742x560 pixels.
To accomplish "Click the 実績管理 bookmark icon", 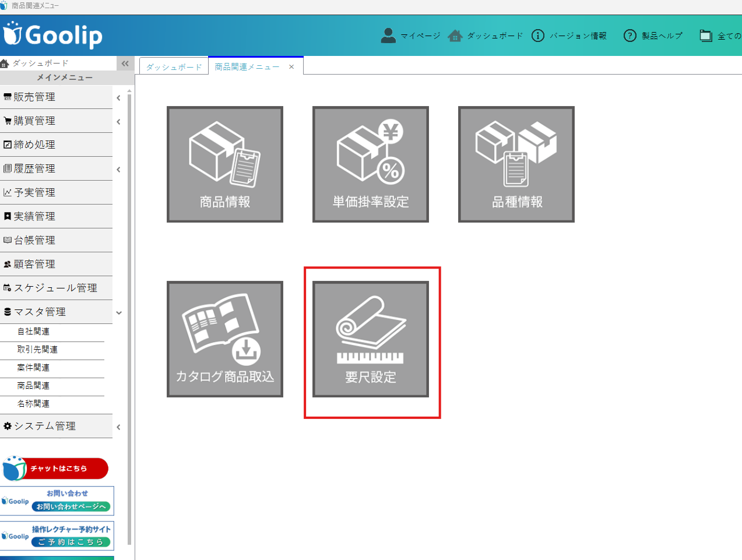I will pos(8,217).
